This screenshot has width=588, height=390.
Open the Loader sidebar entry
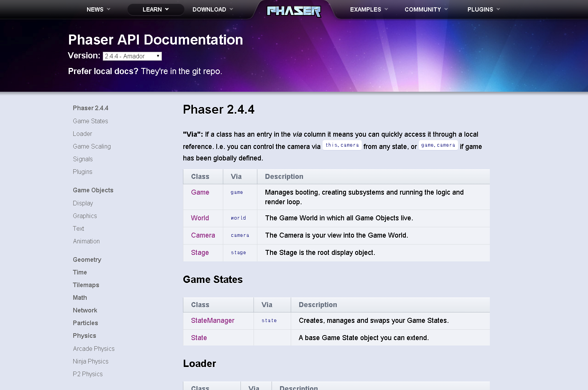point(82,134)
